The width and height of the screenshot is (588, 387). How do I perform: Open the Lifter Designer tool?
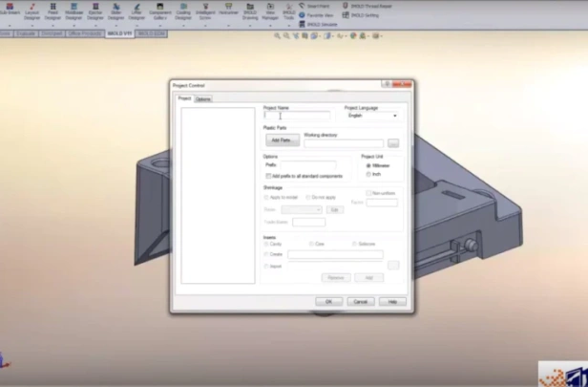pos(136,11)
